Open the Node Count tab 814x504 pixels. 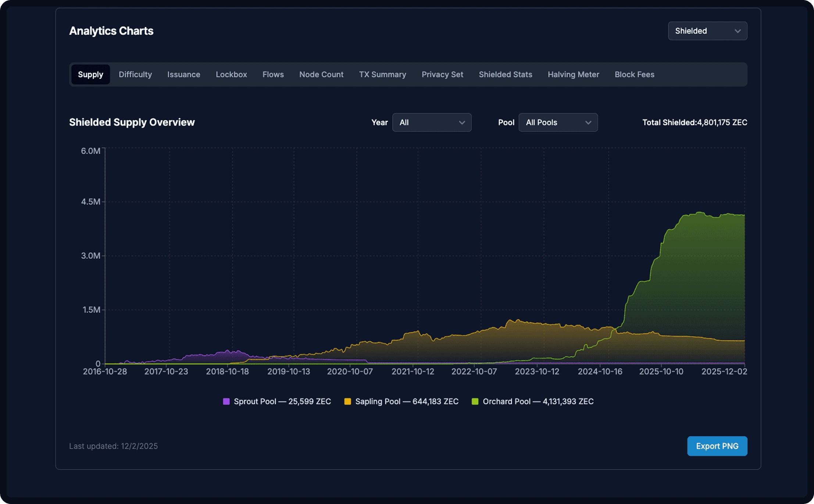tap(321, 75)
